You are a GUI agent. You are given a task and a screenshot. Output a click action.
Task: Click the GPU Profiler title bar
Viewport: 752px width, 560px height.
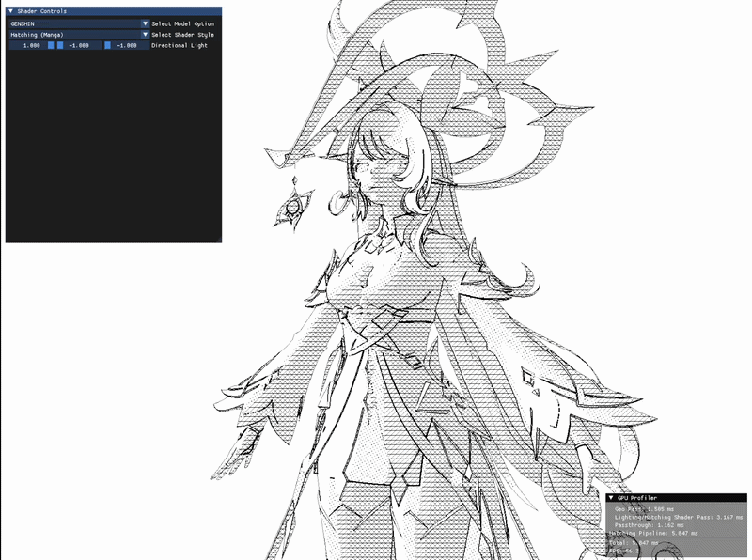[x=676, y=498]
